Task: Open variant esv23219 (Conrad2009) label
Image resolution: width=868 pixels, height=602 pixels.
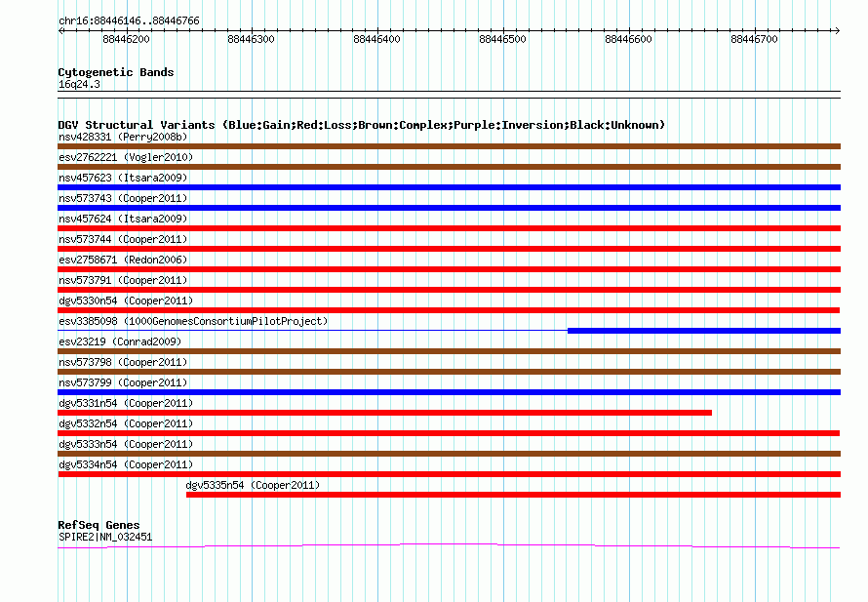Action: point(120,341)
